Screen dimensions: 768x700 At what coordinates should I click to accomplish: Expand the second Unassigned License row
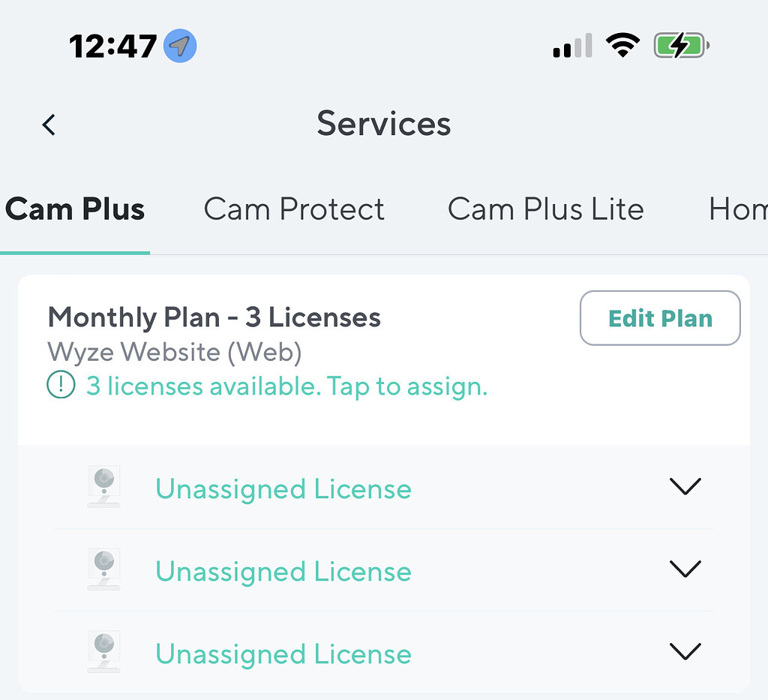tap(685, 569)
